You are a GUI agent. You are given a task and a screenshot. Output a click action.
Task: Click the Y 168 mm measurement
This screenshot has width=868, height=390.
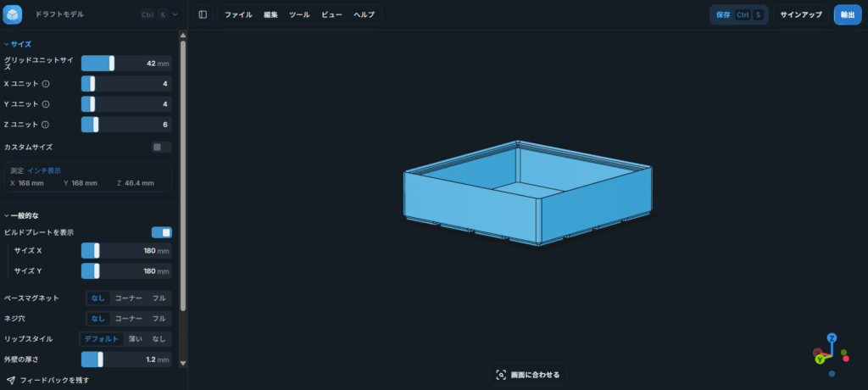(81, 183)
